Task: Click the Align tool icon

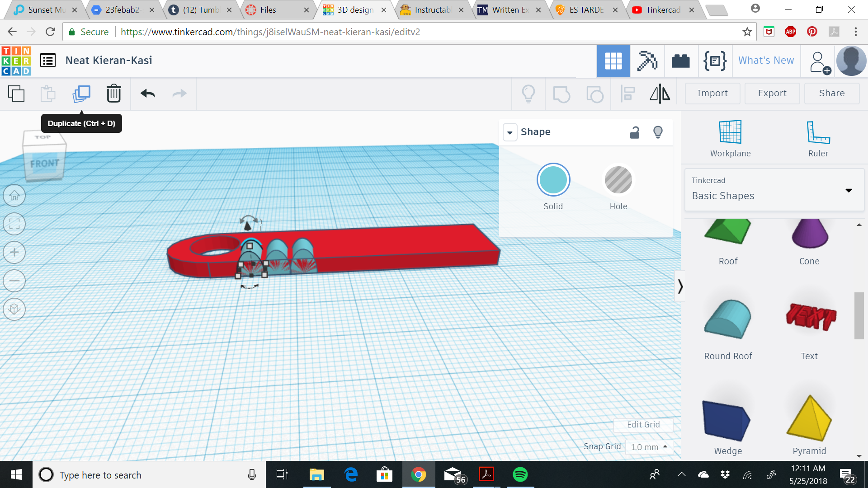Action: pos(627,94)
